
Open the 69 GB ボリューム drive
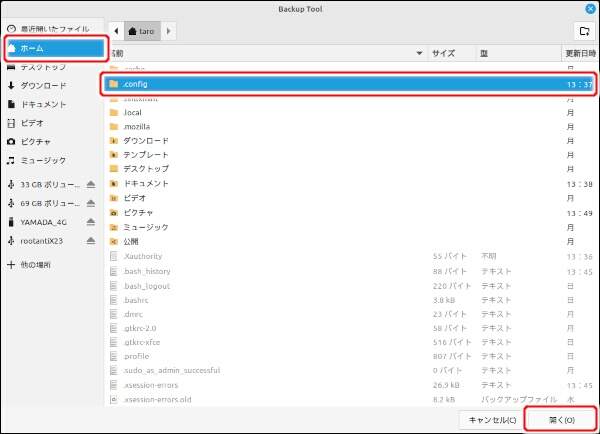tap(50, 203)
